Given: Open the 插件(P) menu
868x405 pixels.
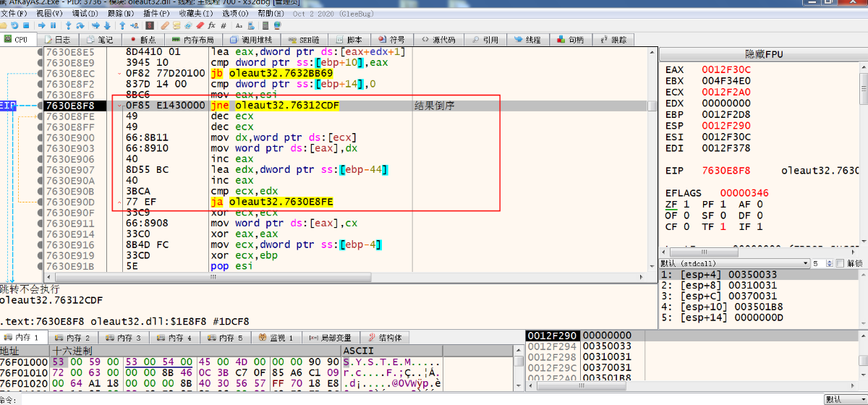Looking at the screenshot, I should click(x=157, y=14).
